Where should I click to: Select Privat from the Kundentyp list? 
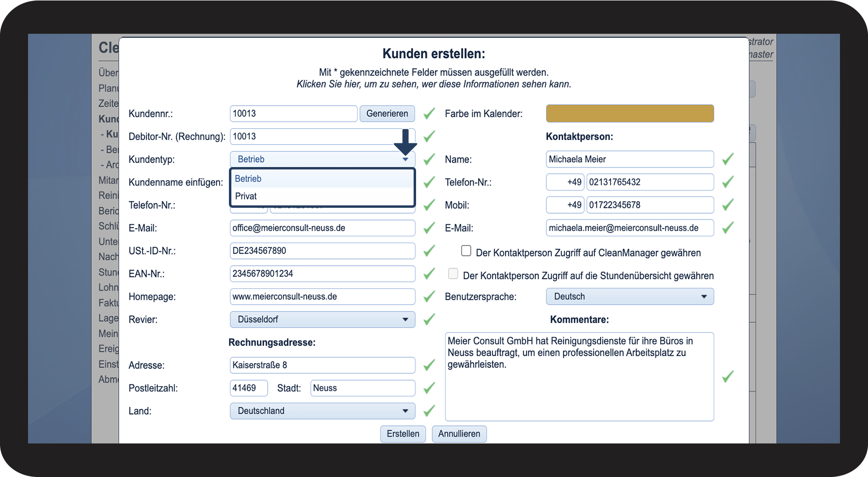pyautogui.click(x=246, y=196)
